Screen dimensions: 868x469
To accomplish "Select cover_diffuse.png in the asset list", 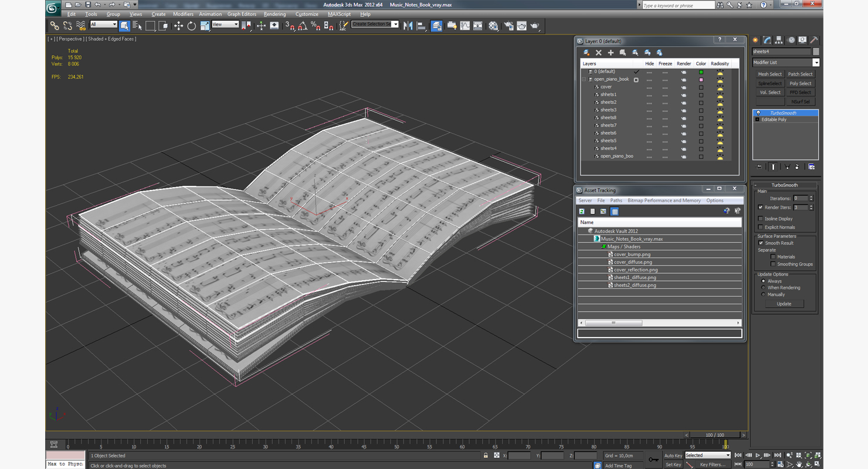I will (x=633, y=262).
